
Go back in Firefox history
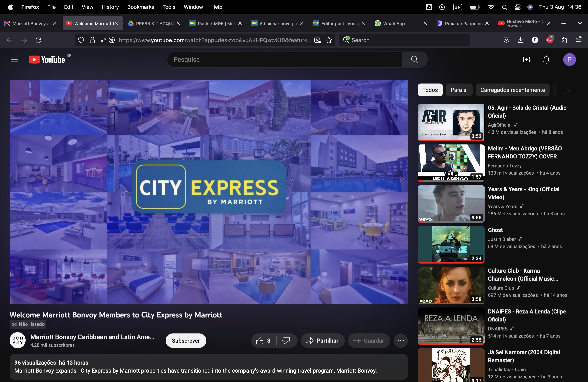[10, 40]
